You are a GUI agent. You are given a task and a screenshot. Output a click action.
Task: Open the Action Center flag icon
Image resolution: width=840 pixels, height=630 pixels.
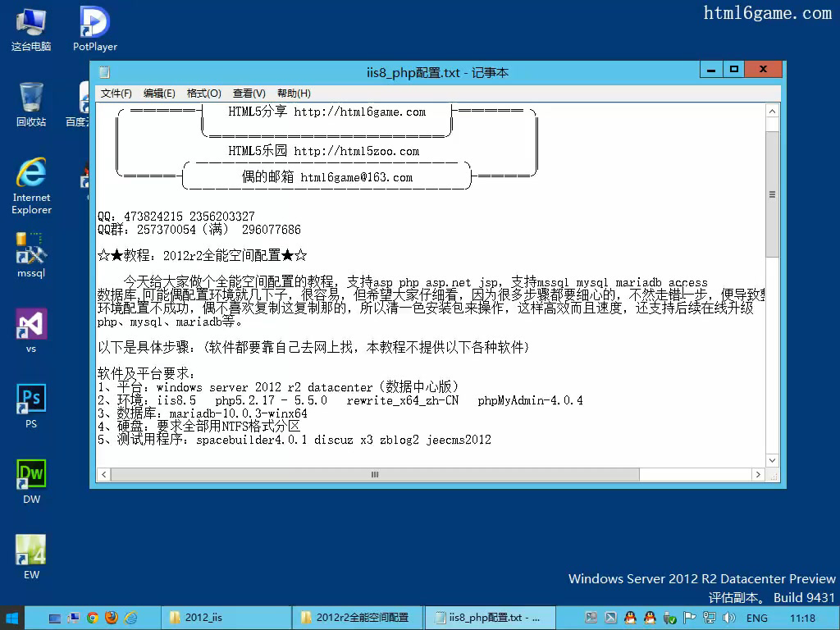(689, 618)
